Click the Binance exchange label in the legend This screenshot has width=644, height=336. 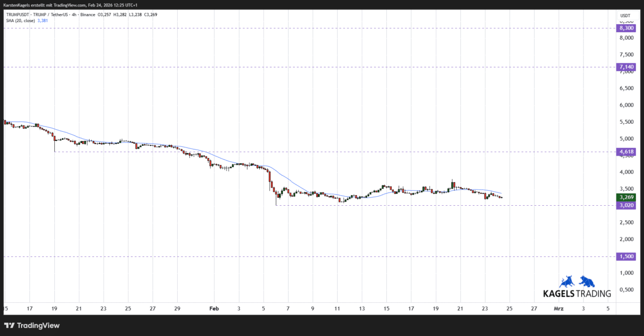(x=86, y=14)
